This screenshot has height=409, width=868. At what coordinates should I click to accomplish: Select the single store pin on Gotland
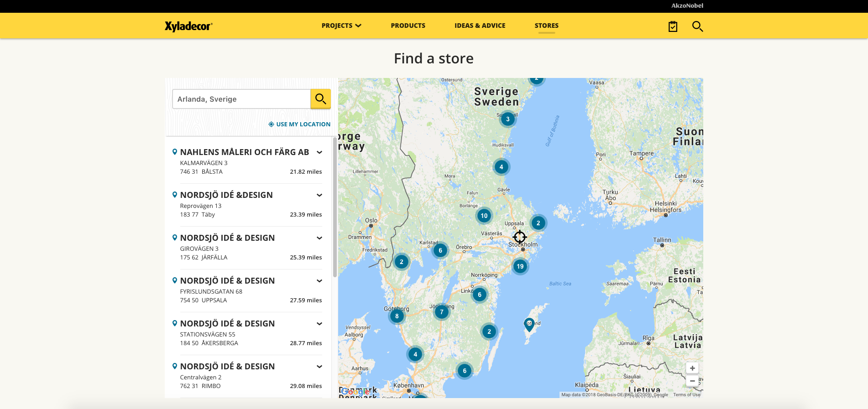529,324
